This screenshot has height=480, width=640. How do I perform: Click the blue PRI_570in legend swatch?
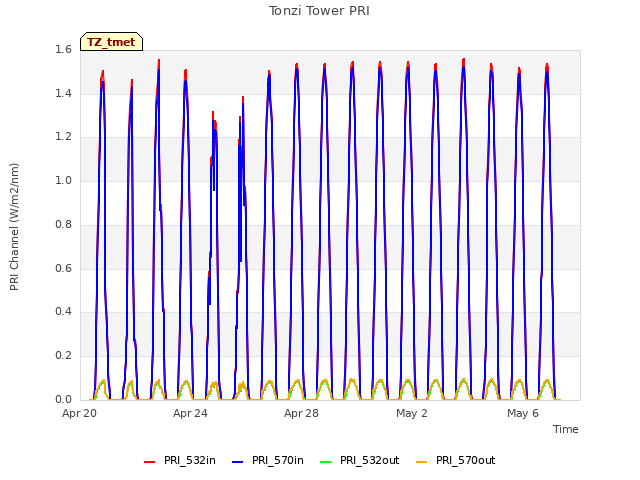click(x=238, y=462)
